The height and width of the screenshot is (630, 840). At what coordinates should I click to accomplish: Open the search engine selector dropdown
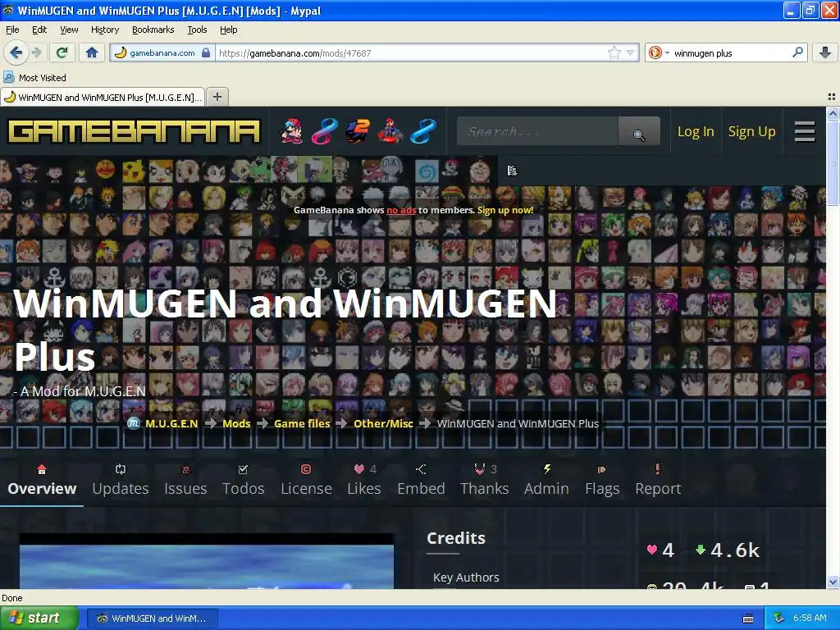click(659, 52)
